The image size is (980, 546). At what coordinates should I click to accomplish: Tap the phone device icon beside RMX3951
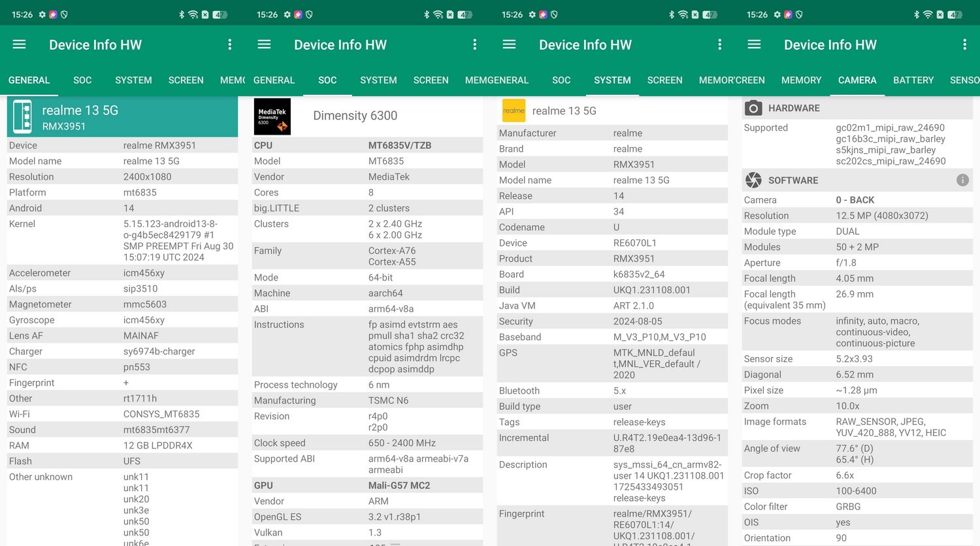[23, 116]
